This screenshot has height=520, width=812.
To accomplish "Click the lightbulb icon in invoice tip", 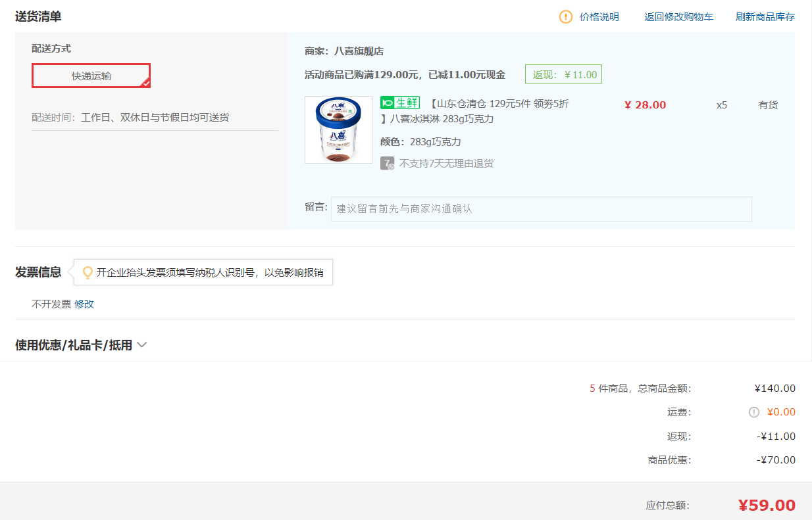I will click(x=88, y=272).
